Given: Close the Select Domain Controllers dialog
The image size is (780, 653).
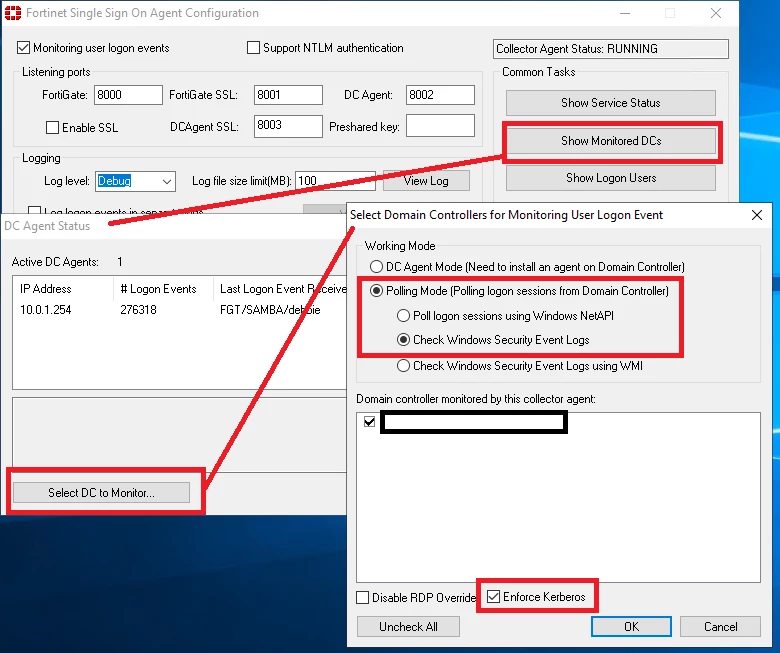Looking at the screenshot, I should click(757, 215).
